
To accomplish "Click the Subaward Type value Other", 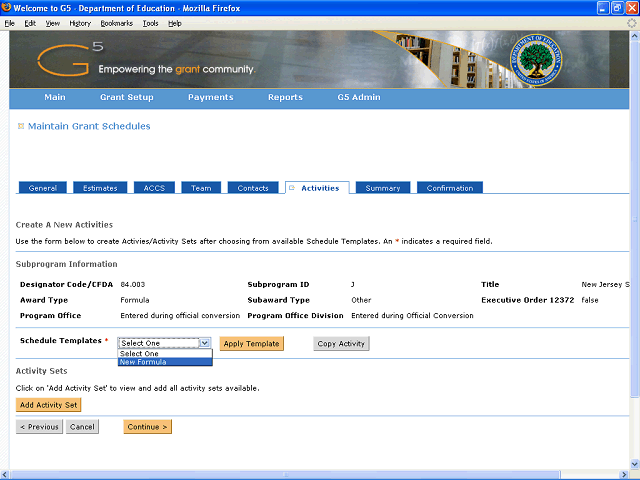I will pos(361,300).
